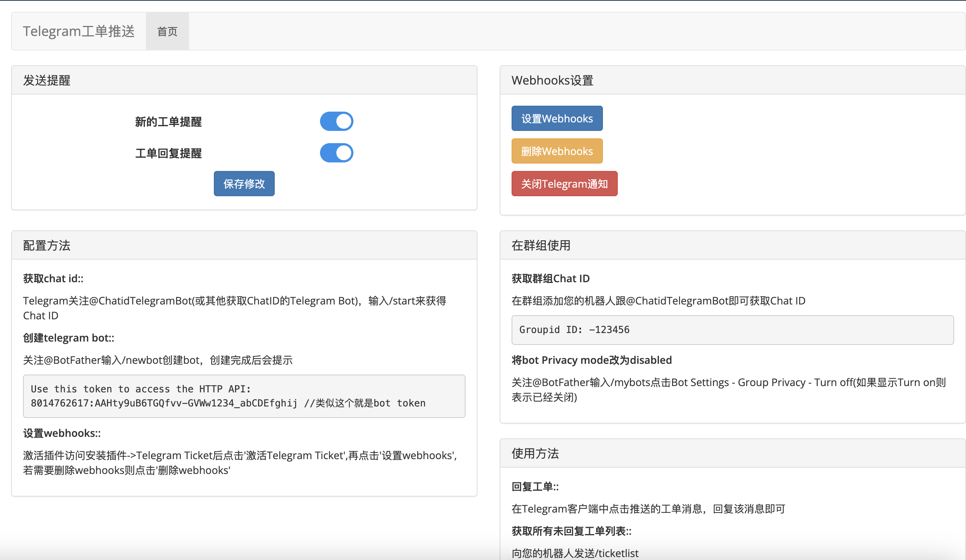Toggle off 工单回复提醒
Screen dimensions: 966x560
pyautogui.click(x=336, y=152)
